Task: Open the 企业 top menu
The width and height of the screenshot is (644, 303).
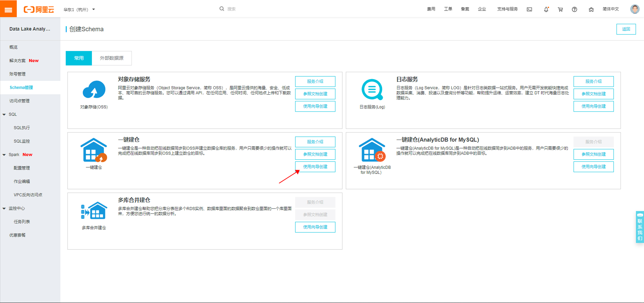Action: pos(482,9)
